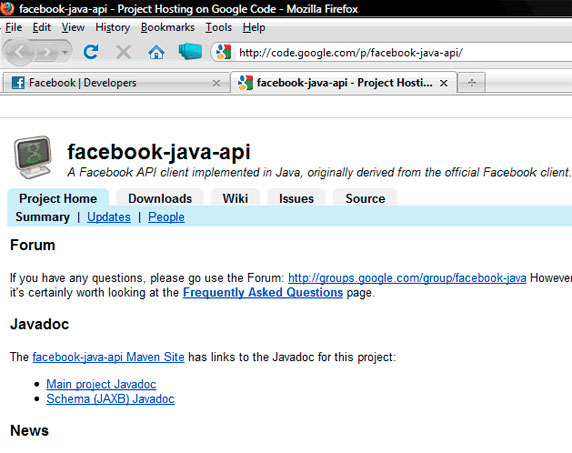Screen dimensions: 572x453
Task: Open the back/forward history dropdown arrow
Action: (x=65, y=53)
